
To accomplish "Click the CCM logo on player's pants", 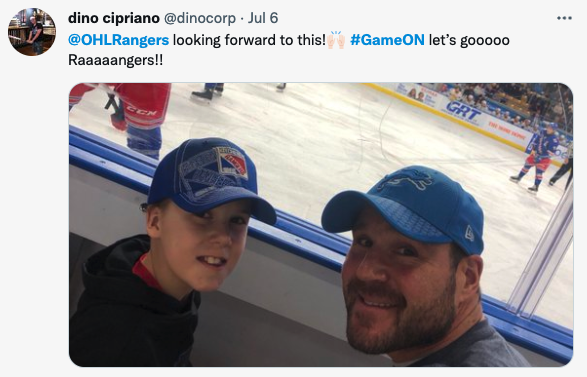I will 142,111.
